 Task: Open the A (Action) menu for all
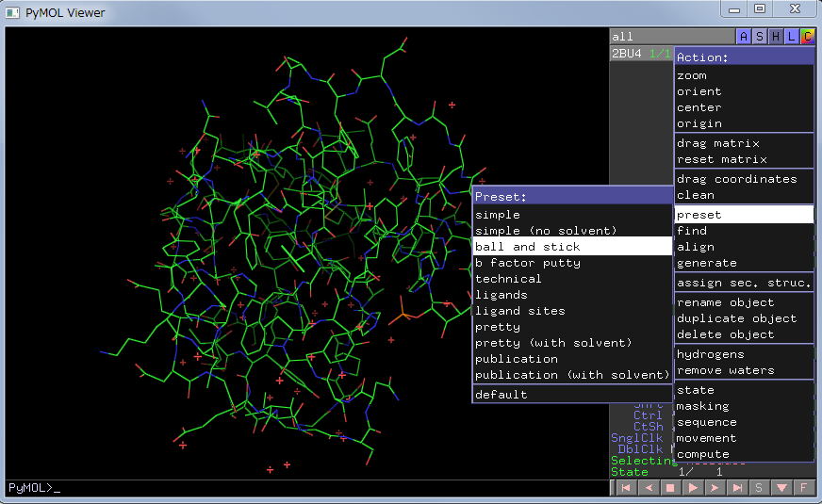coord(744,37)
